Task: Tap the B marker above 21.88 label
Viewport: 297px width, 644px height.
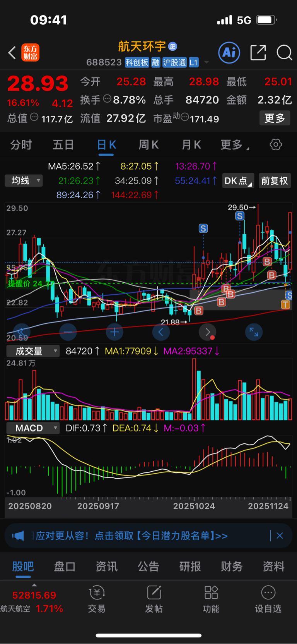Action: [x=199, y=311]
